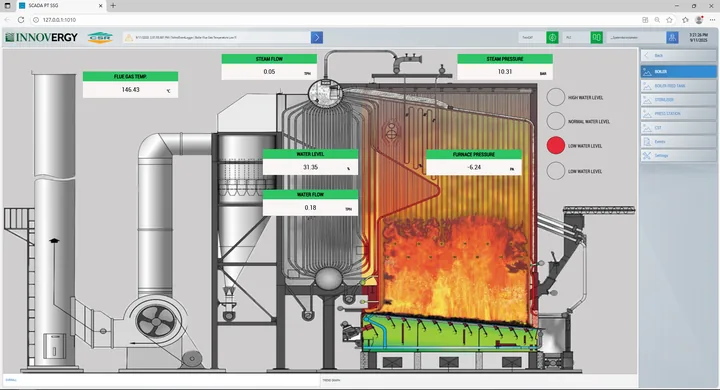Click the WATER FLOW green header
Screen dimensions: 720x390
310,195
